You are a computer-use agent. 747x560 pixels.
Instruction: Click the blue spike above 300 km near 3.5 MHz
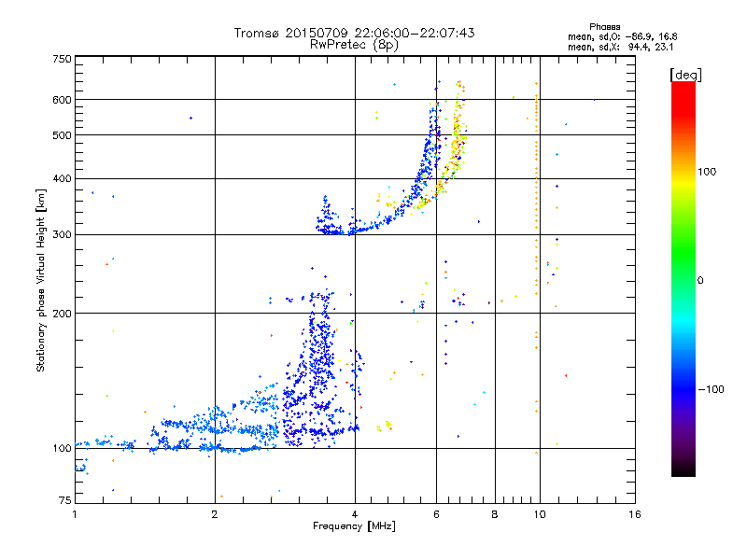327,217
